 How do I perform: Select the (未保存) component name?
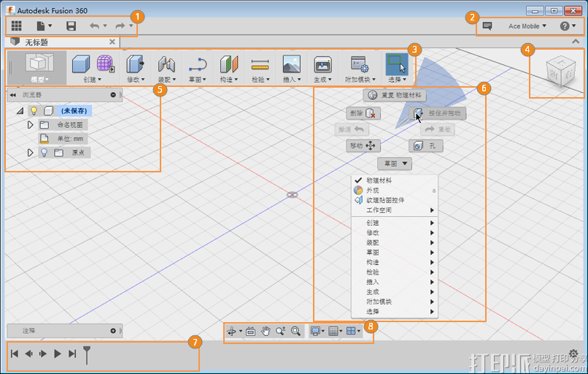(x=74, y=111)
